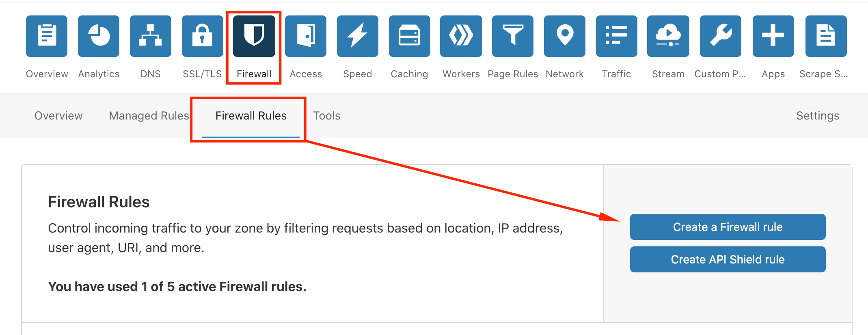Switch to the Managed Rules tab

pos(149,116)
